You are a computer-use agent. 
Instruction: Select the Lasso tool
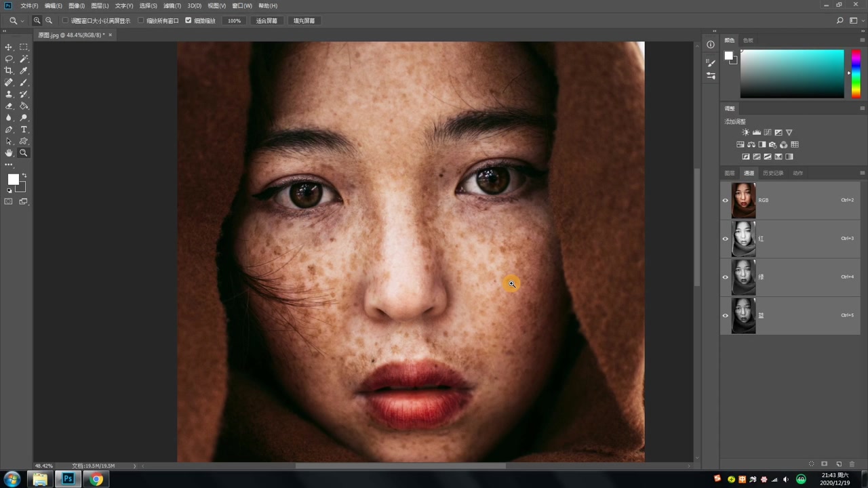(x=9, y=59)
